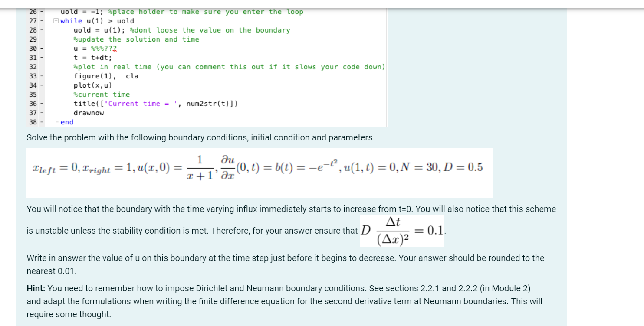This screenshot has height=326, width=644.
Task: Click the bold "Hint:" label
Action: coord(36,288)
